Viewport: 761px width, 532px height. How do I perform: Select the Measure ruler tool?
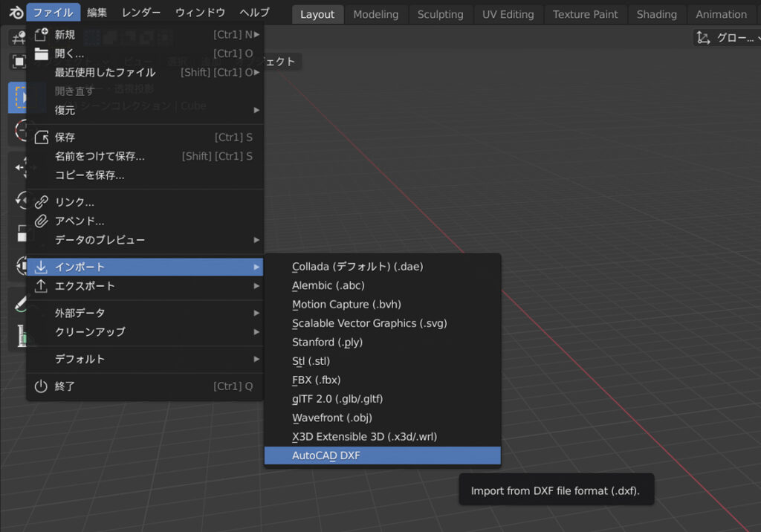[x=22, y=336]
